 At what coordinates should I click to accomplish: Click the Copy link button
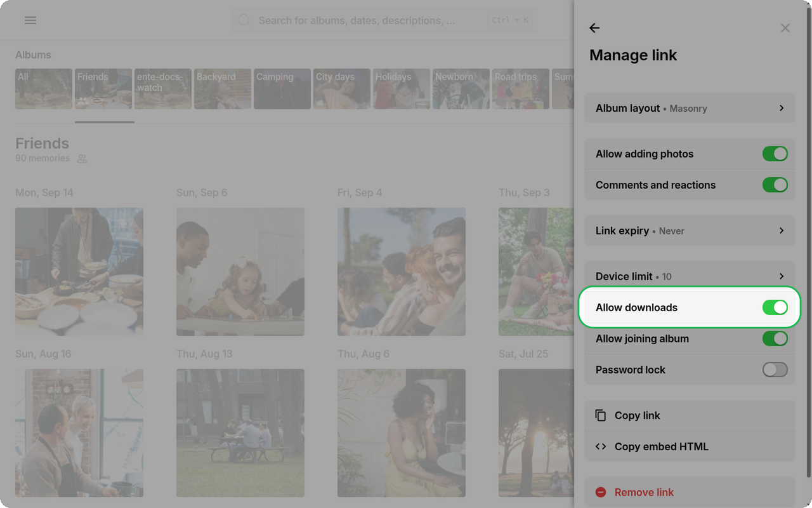coord(690,415)
